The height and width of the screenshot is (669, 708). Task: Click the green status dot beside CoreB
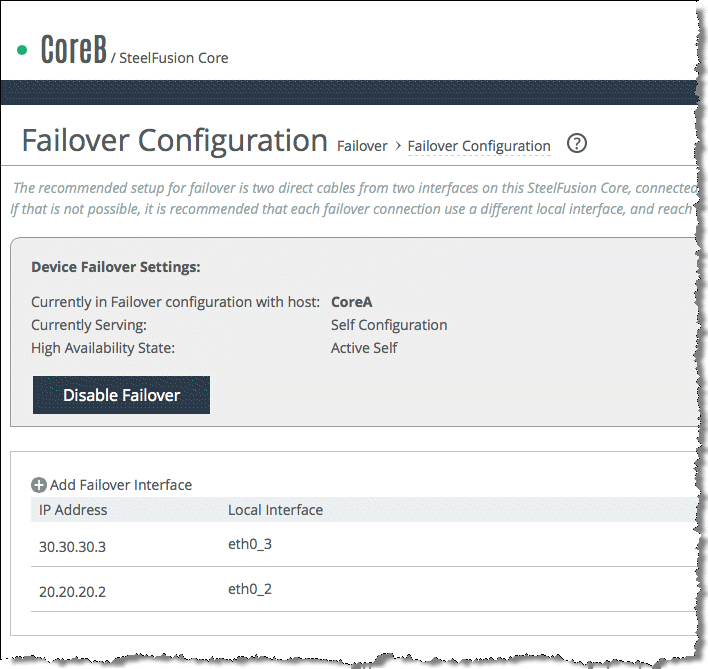coord(22,50)
